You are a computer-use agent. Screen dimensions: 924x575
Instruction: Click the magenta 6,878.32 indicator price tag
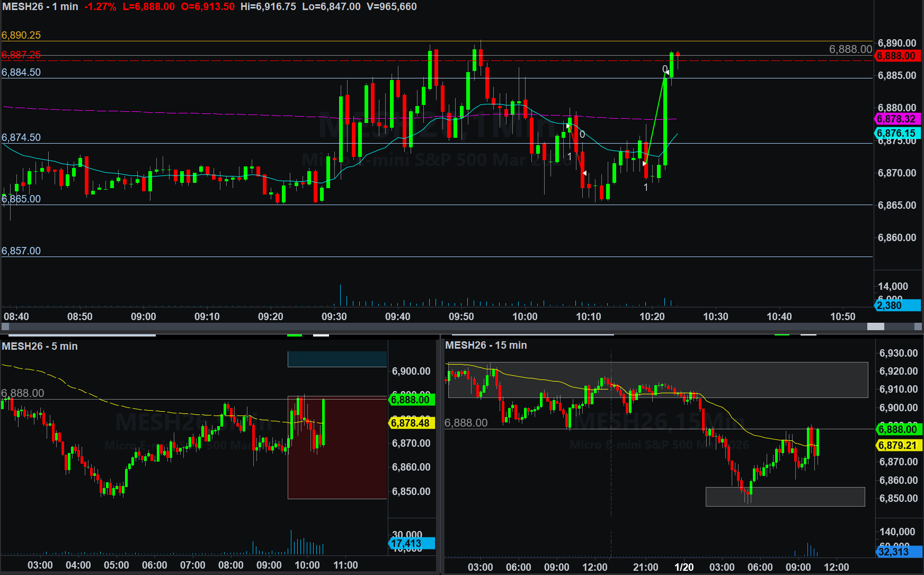point(898,119)
